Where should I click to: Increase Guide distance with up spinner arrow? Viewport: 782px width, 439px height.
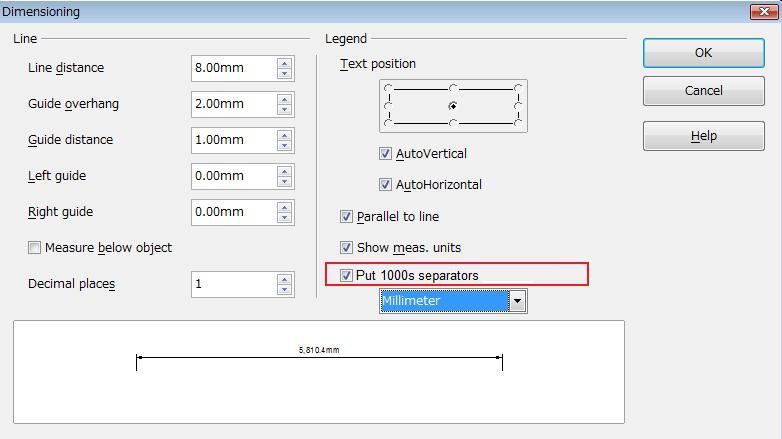pos(285,135)
